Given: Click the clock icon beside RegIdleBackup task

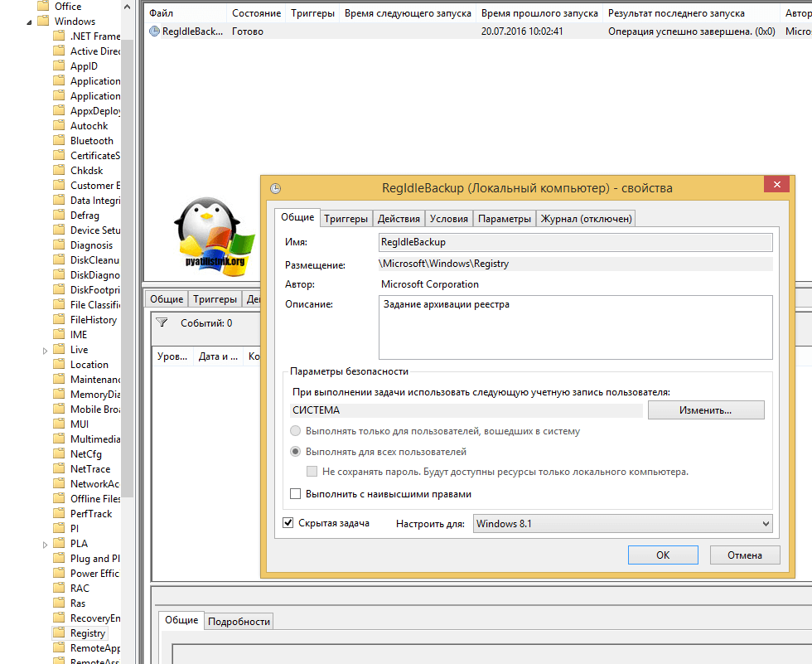Looking at the screenshot, I should (154, 32).
